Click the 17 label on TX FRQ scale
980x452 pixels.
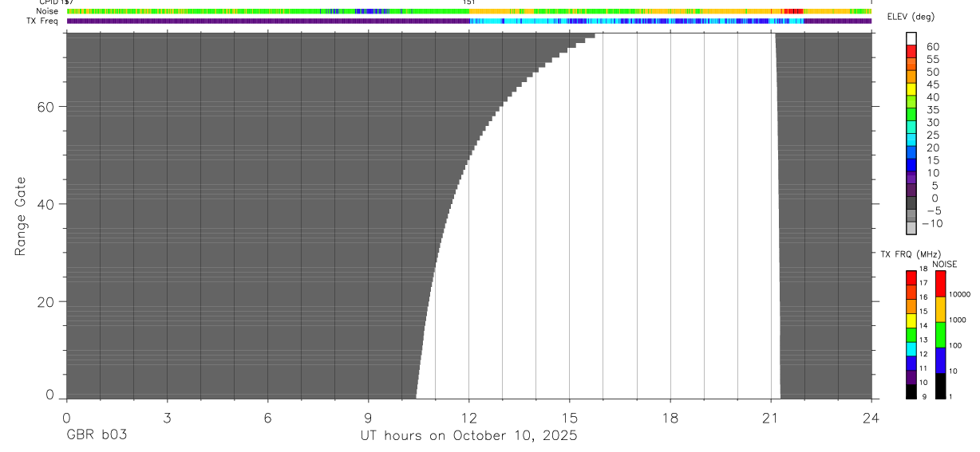click(x=923, y=283)
